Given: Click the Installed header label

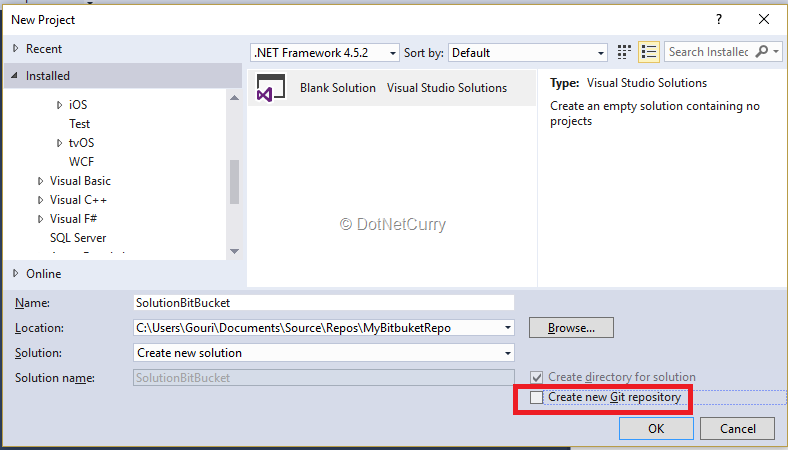Looking at the screenshot, I should pyautogui.click(x=48, y=76).
